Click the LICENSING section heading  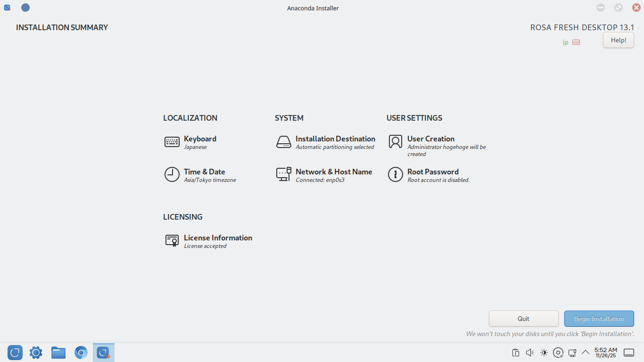tap(183, 217)
